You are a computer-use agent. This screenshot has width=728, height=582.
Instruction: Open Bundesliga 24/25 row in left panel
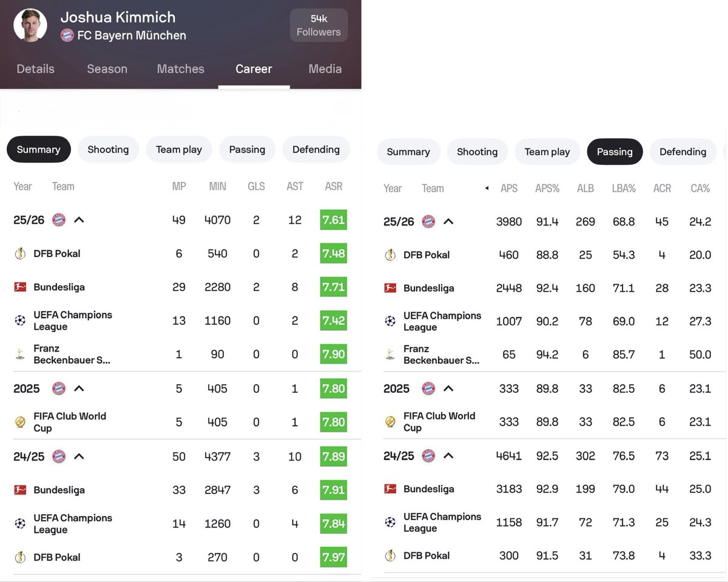coord(180,490)
